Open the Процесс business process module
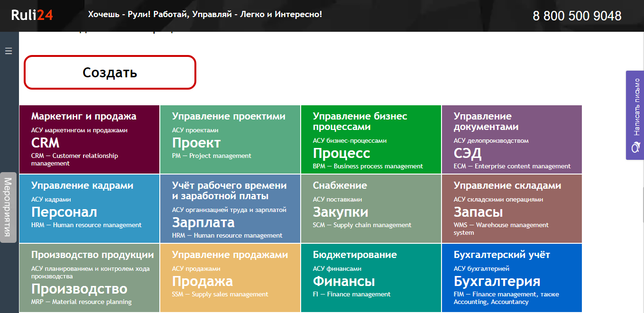 coord(371,139)
